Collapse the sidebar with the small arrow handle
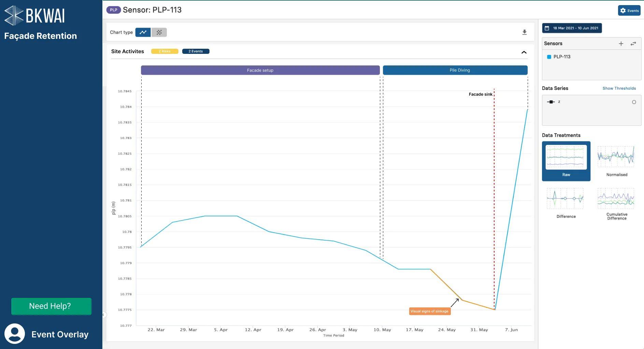This screenshot has width=644, height=349. point(104,315)
